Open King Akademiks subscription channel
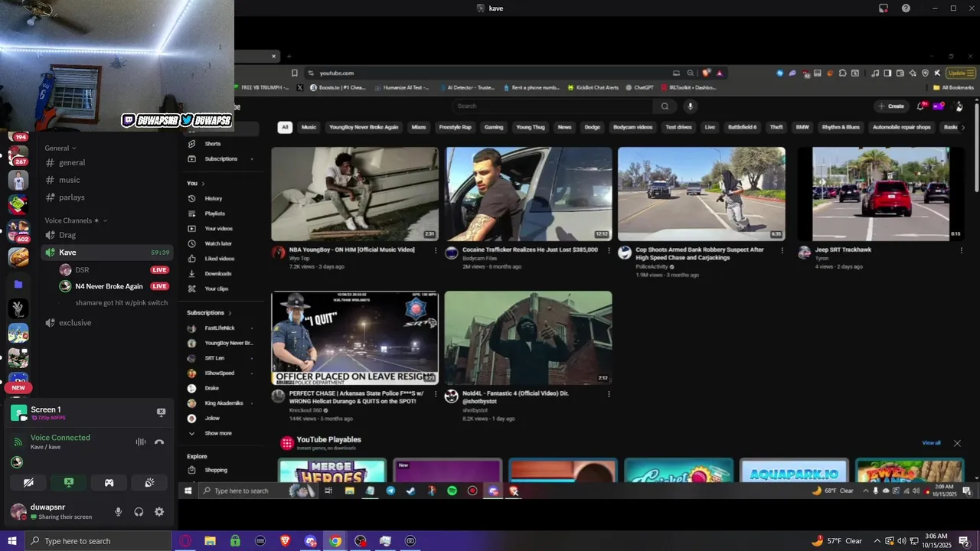The width and height of the screenshot is (980, 551). click(x=222, y=403)
